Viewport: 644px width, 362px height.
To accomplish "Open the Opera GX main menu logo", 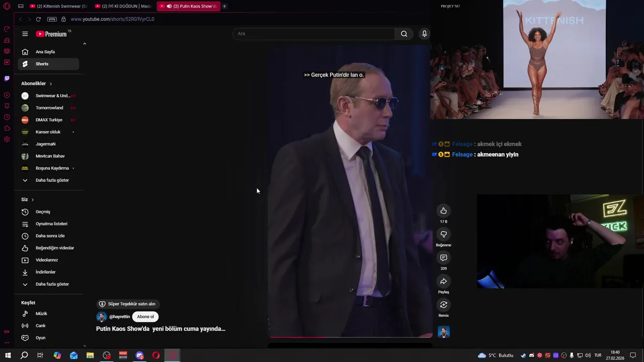I will tap(7, 6).
